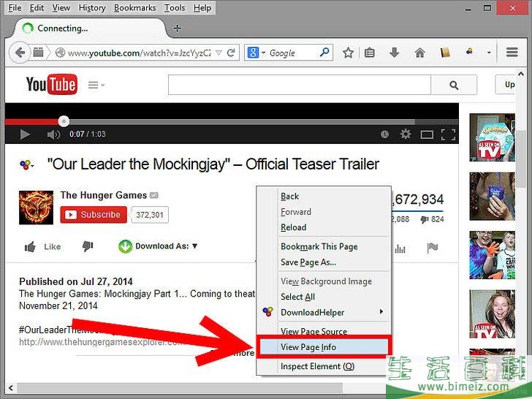Choose Bookmark This Page menu item

tap(319, 247)
